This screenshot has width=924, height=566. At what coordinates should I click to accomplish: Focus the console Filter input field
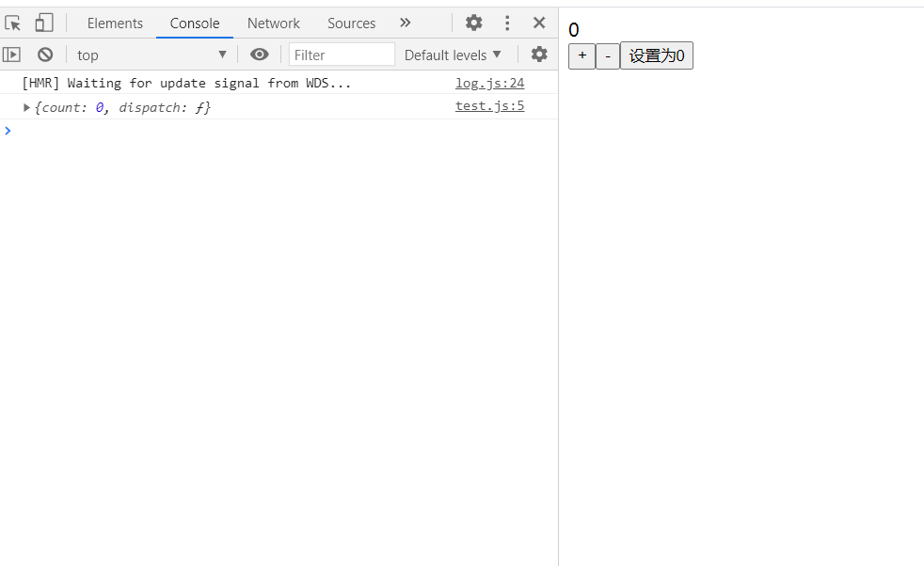tap(342, 55)
